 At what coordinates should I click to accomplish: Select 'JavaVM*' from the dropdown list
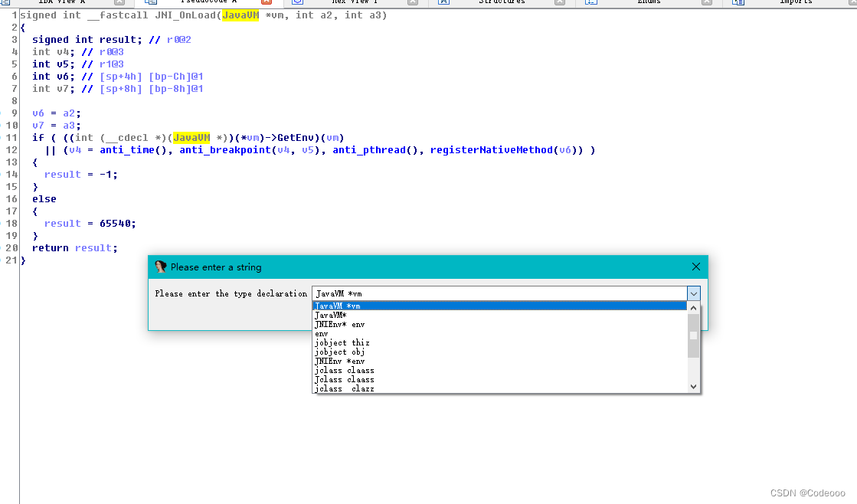(x=331, y=315)
